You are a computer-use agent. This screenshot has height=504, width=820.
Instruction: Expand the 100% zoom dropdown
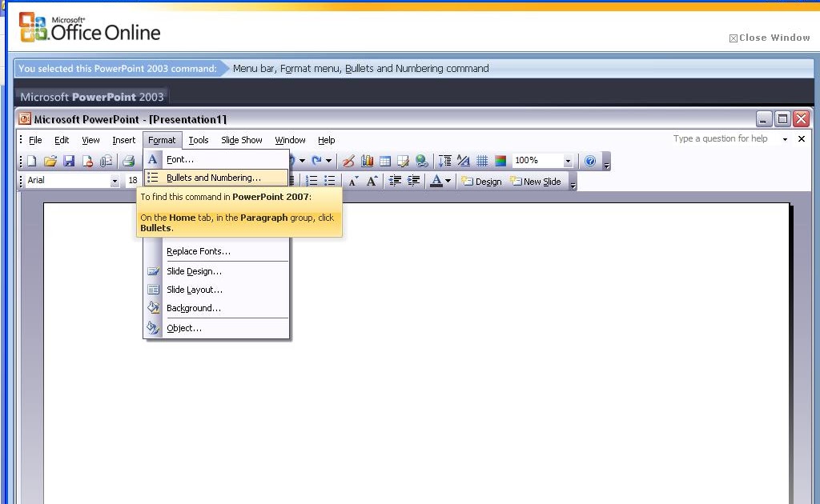[568, 161]
